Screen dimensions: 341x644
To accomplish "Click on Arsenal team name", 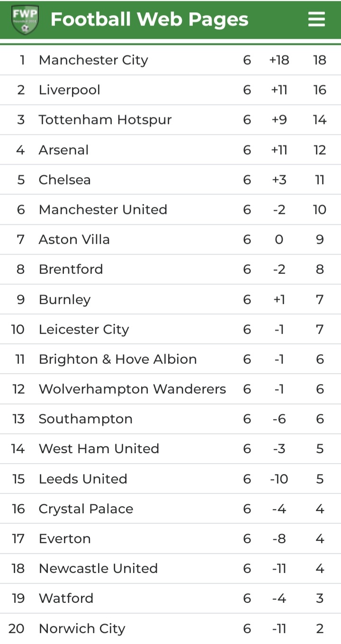I will click(x=64, y=150).
